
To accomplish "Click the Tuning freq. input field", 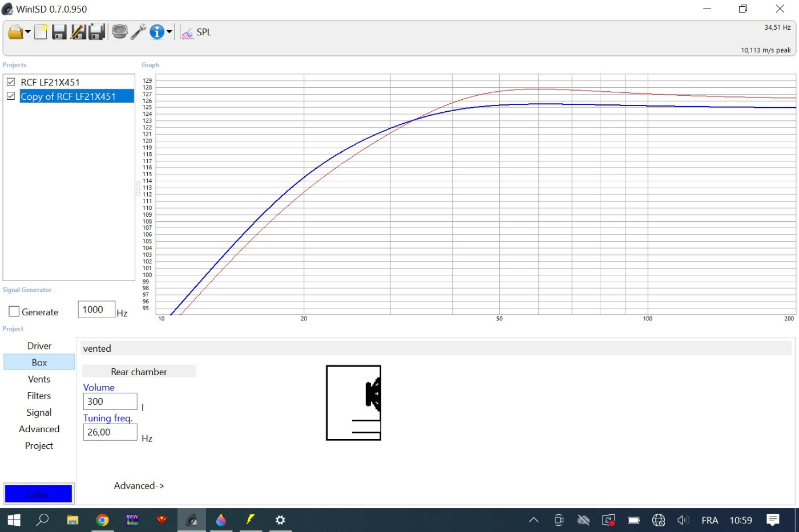I will (110, 432).
